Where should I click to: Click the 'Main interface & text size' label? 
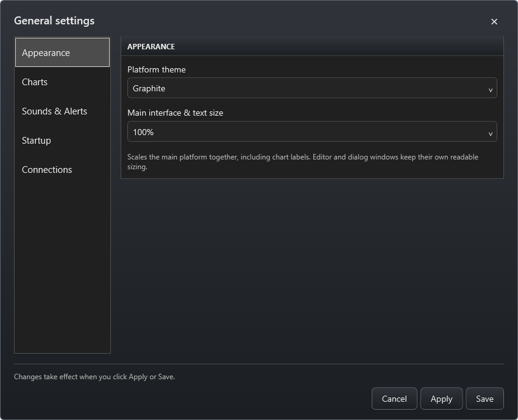click(x=176, y=113)
